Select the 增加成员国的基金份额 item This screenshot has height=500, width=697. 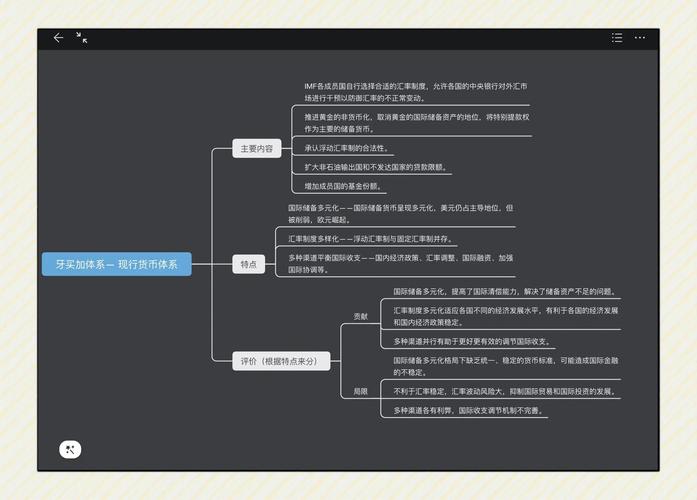[343, 186]
